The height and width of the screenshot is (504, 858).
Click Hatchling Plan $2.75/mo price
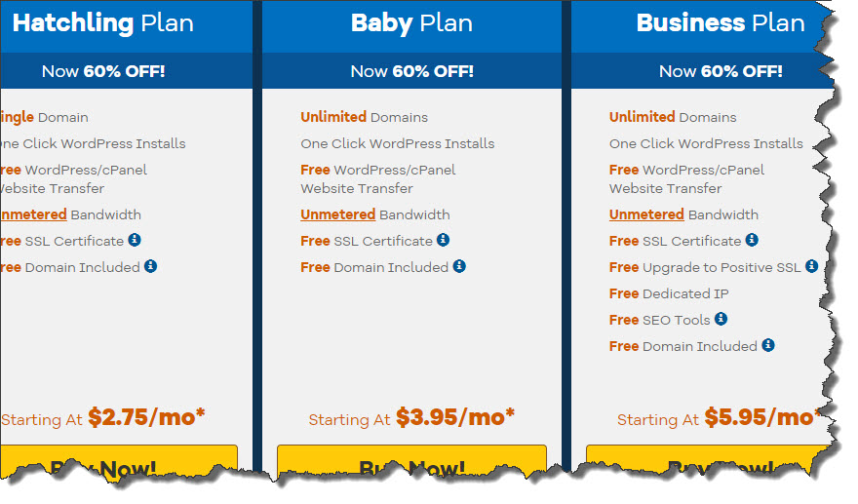[146, 417]
